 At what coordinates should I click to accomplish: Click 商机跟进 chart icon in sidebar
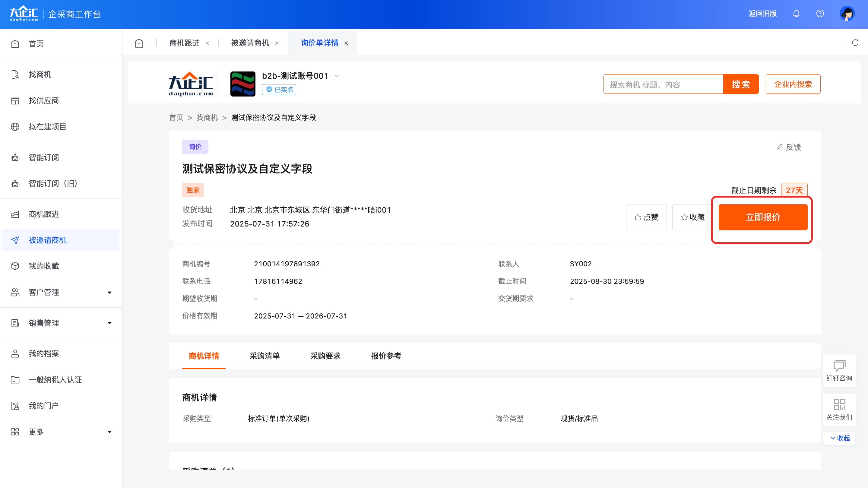pyautogui.click(x=15, y=214)
